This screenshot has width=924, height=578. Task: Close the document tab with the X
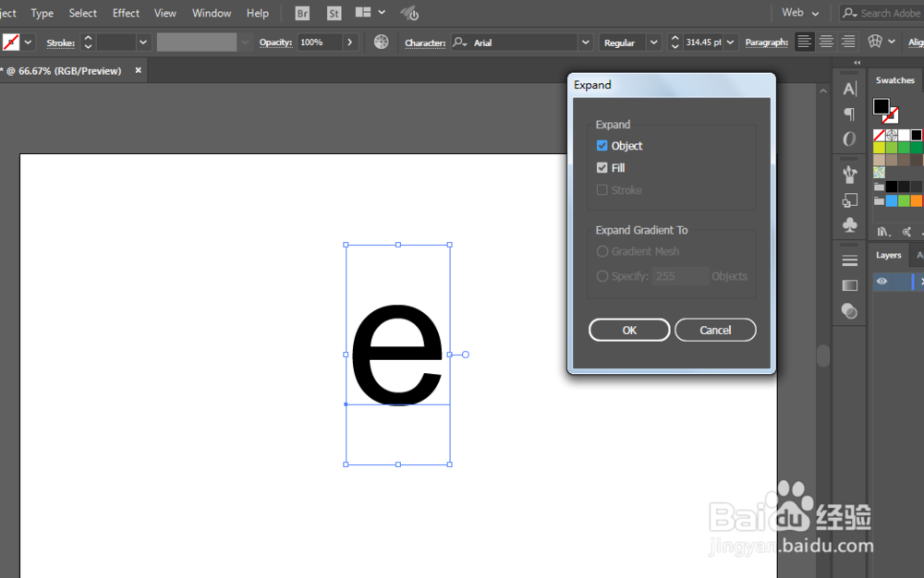(139, 70)
